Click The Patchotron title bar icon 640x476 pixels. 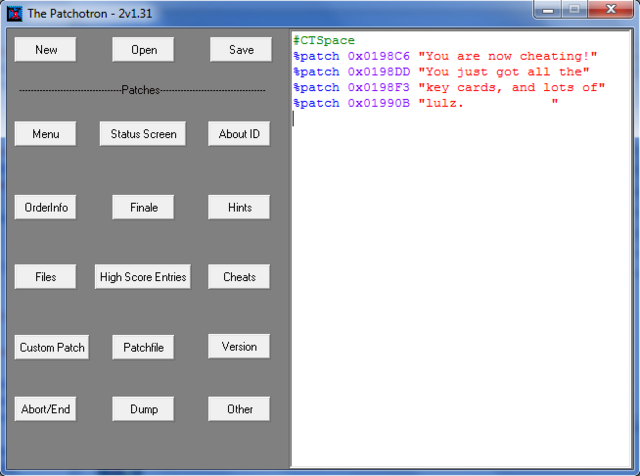click(14, 13)
